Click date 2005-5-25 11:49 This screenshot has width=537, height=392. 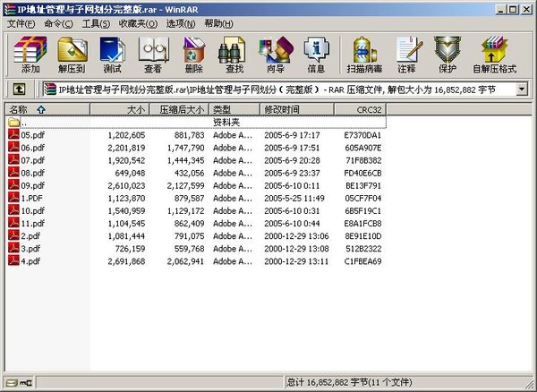[x=294, y=198]
